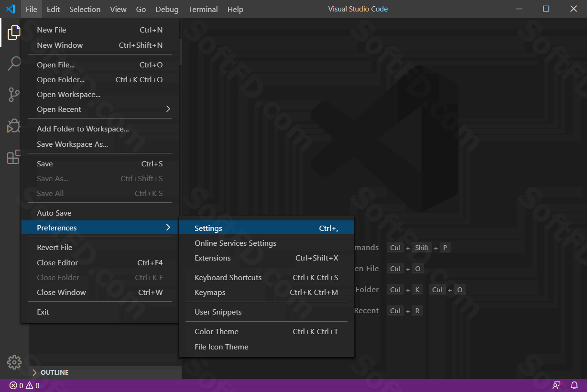Click Save in the File menu
This screenshot has width=587, height=392.
point(100,163)
